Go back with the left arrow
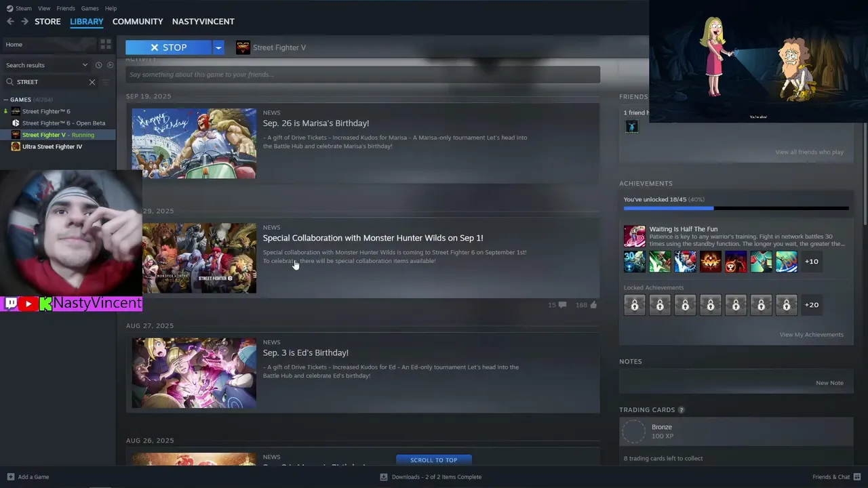The image size is (868, 488). tap(10, 22)
